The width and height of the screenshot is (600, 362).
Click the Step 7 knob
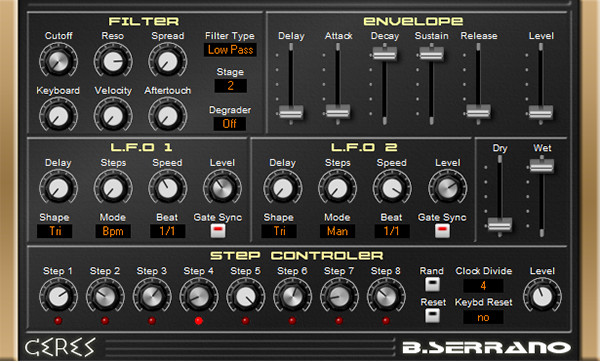tap(339, 296)
